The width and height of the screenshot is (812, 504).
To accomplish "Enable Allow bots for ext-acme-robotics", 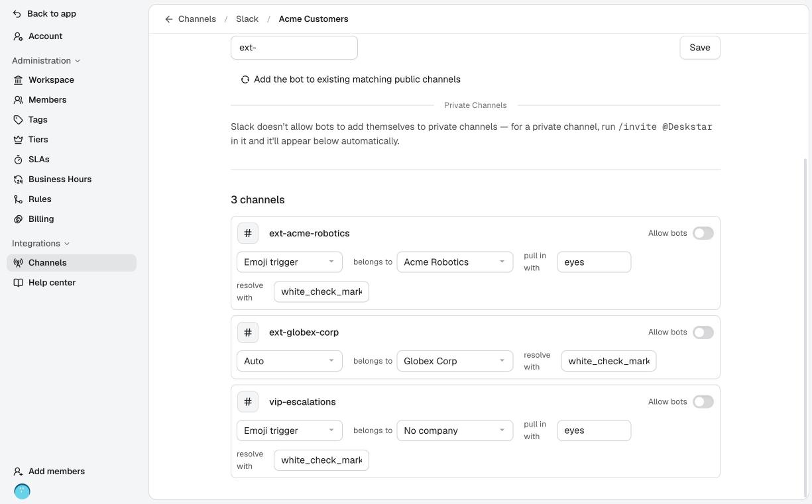I will (x=703, y=233).
